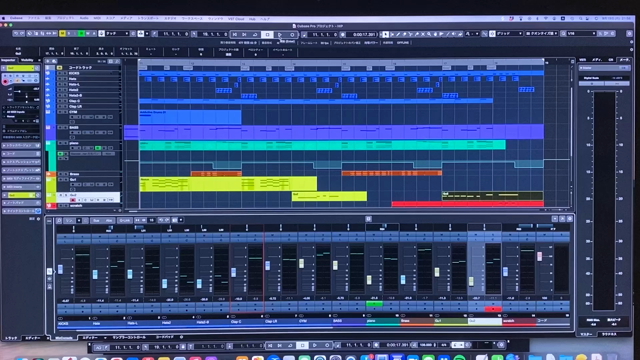Start playback in top transport bar
The image size is (640, 360).
click(280, 35)
